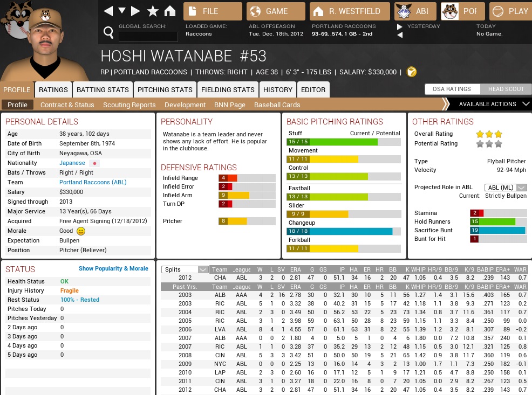
Task: Switch to Head Scout ratings
Action: pyautogui.click(x=506, y=89)
